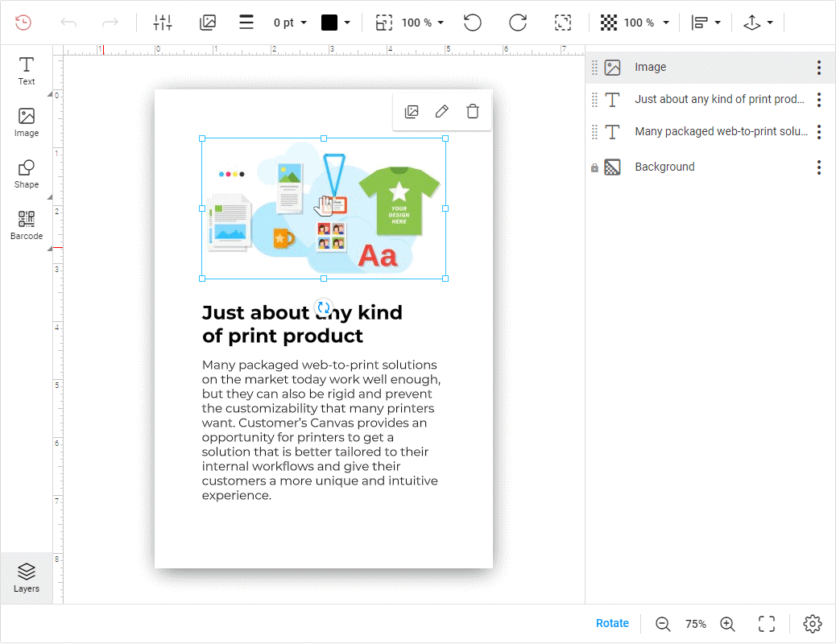The height and width of the screenshot is (644, 836).
Task: Select the 'Just about any kind' text layer
Action: pos(710,100)
